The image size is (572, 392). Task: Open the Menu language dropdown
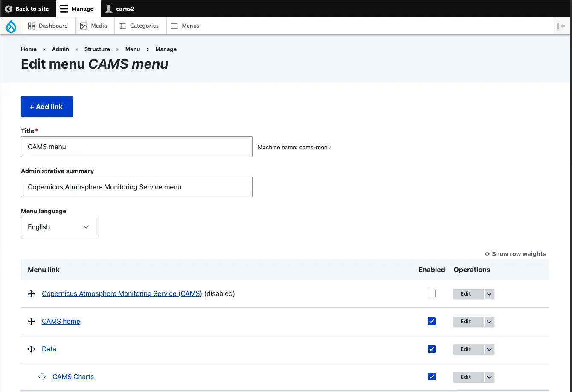click(x=58, y=227)
